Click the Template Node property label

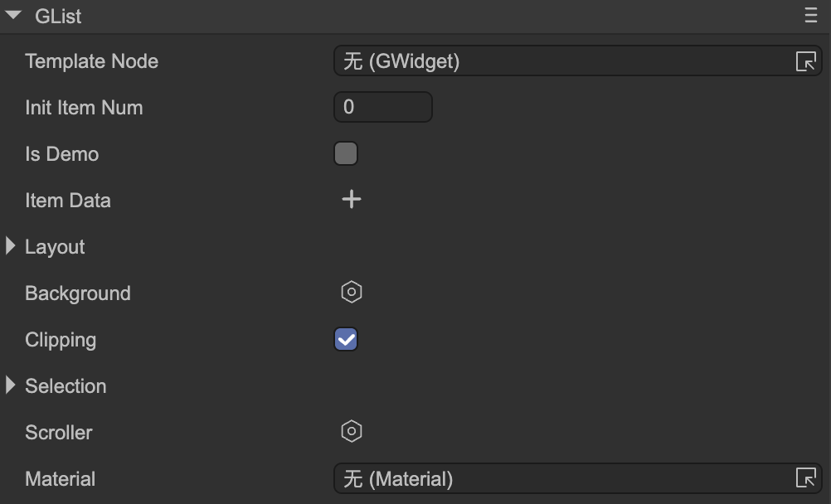(91, 61)
